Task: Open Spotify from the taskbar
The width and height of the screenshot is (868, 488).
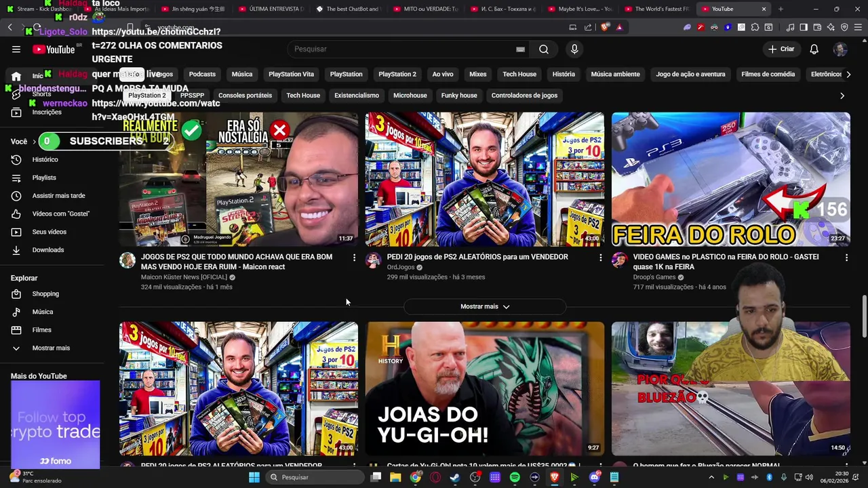Action: [515, 477]
